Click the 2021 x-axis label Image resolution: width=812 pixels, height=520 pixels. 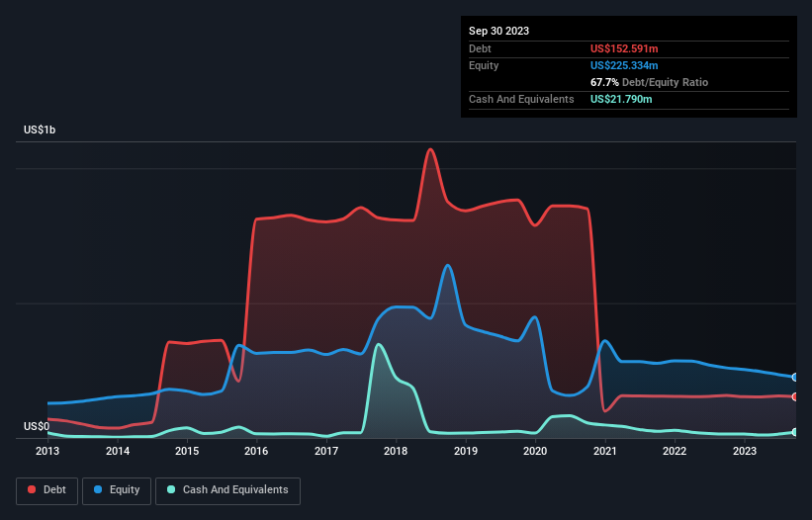tap(605, 451)
